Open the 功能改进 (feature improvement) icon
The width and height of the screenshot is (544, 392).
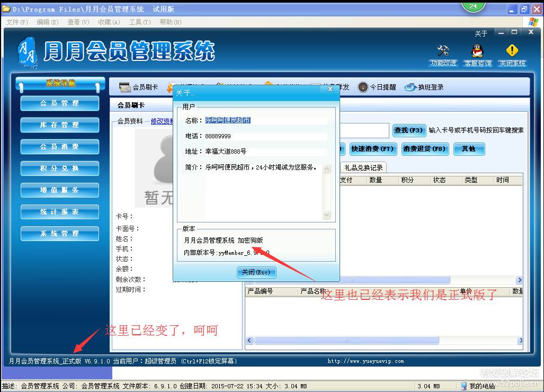[443, 55]
